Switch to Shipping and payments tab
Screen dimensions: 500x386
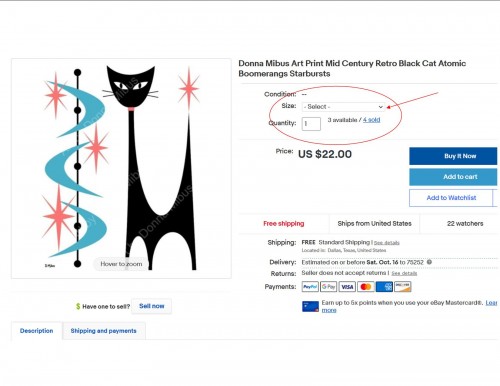click(104, 331)
